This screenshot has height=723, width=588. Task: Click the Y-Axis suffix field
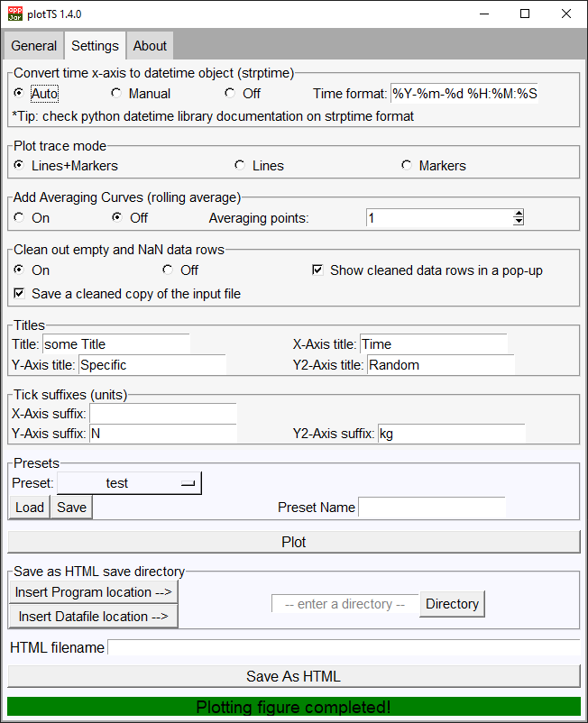[x=163, y=434]
